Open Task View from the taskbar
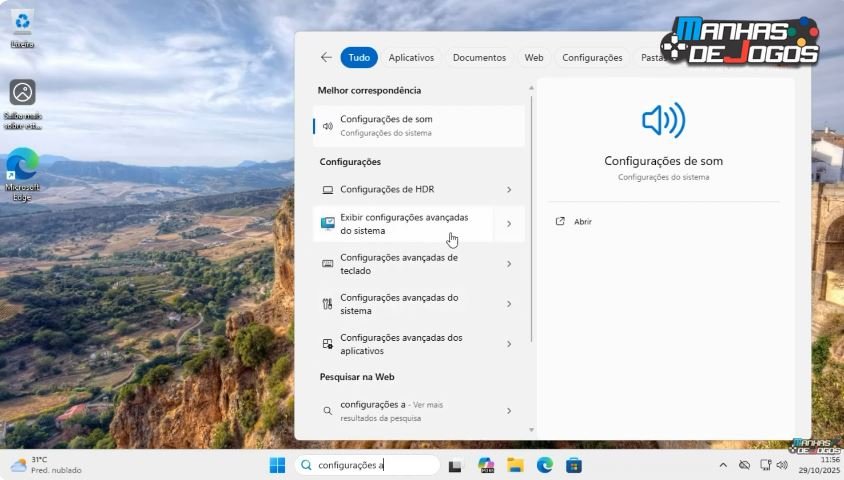The image size is (844, 480). point(456,465)
